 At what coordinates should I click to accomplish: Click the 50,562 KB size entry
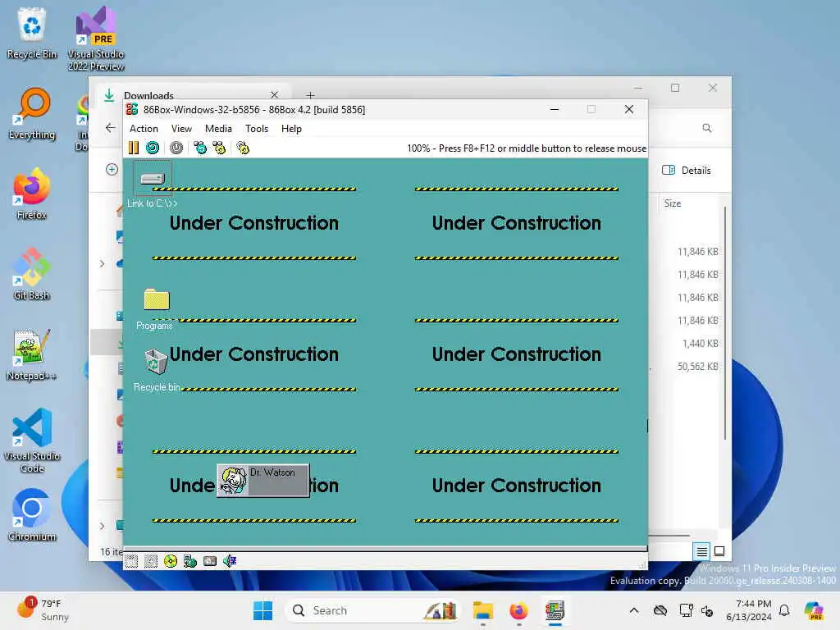click(x=697, y=367)
